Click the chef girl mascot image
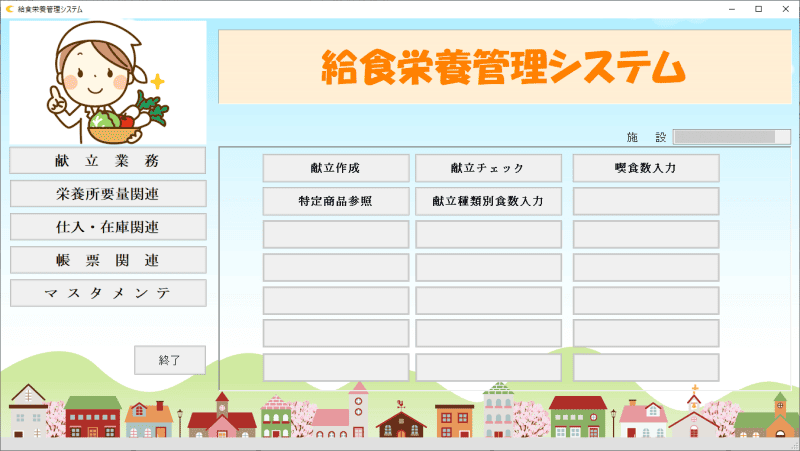Image resolution: width=800 pixels, height=451 pixels. pos(107,83)
